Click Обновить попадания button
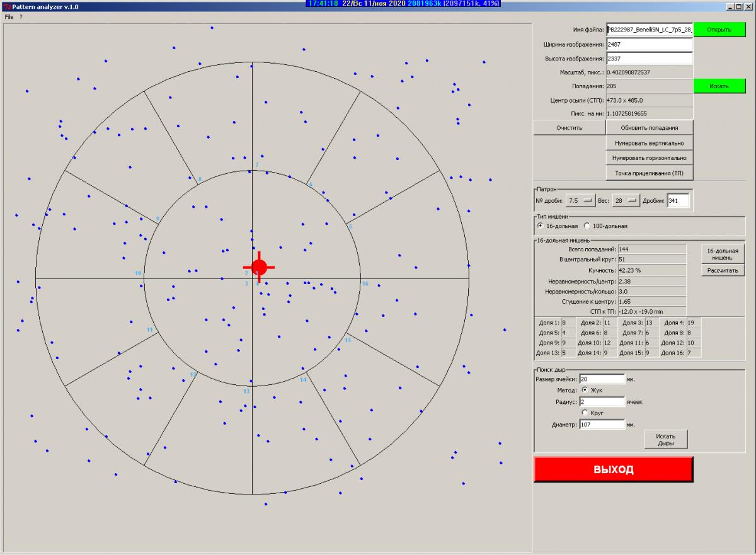Image resolution: width=756 pixels, height=555 pixels. tap(649, 127)
